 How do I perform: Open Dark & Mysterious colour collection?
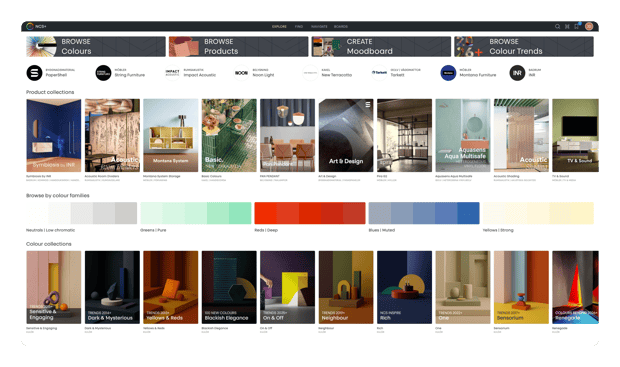click(x=112, y=287)
